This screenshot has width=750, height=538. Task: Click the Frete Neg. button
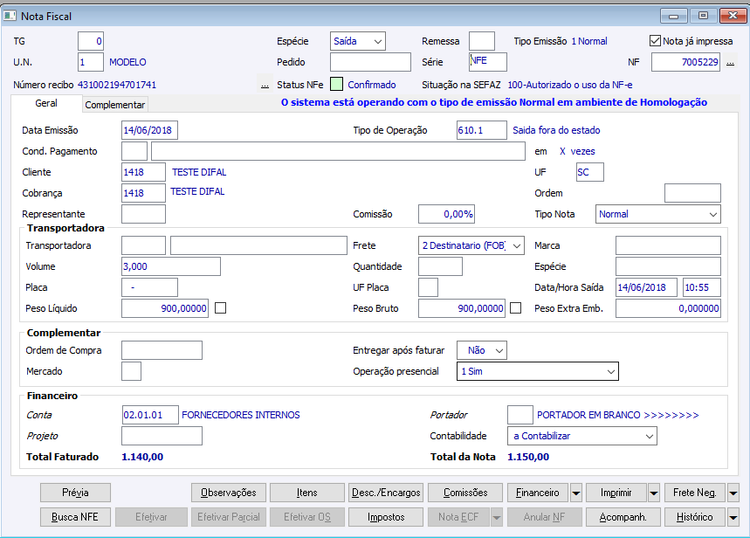pos(695,493)
